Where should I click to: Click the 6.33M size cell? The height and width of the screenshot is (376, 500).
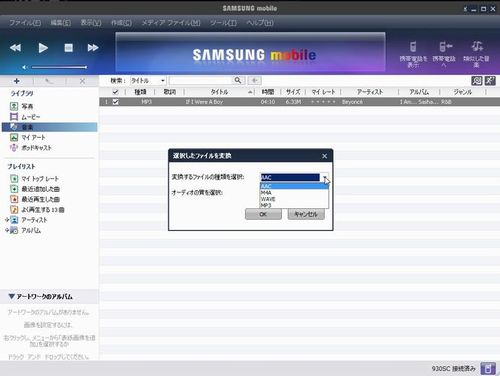pos(293,102)
